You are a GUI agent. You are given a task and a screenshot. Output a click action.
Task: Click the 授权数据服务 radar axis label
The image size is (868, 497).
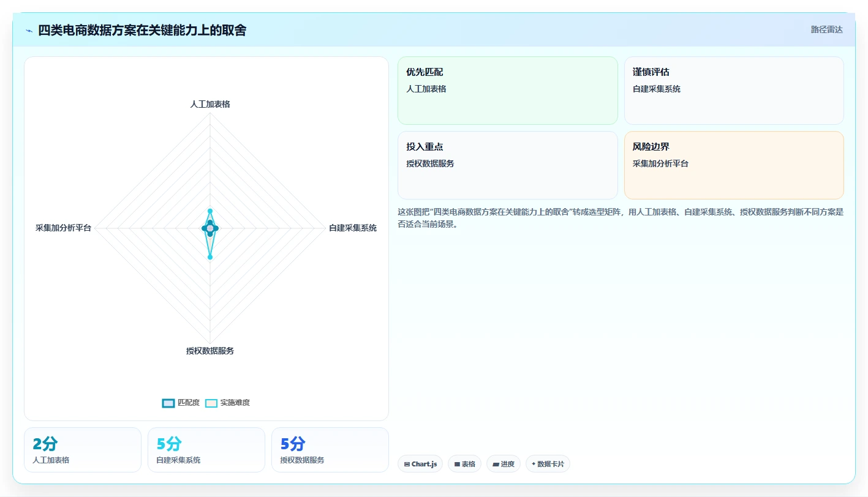click(x=210, y=351)
